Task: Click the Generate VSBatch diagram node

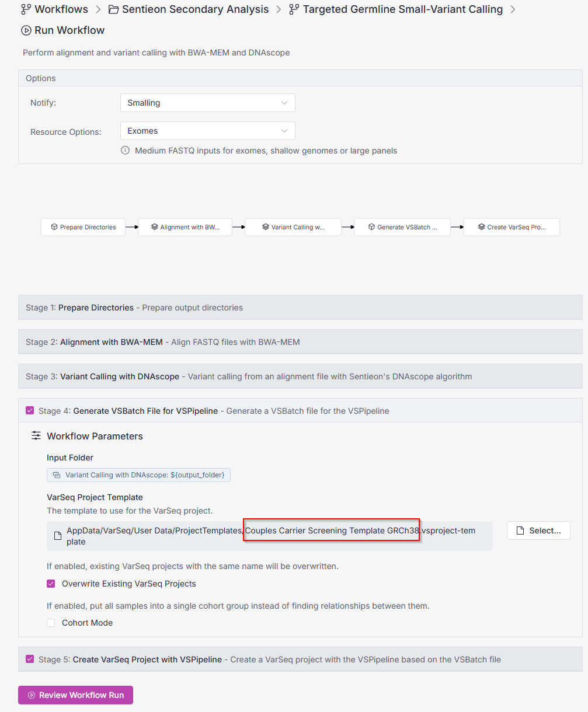Action: pos(402,227)
